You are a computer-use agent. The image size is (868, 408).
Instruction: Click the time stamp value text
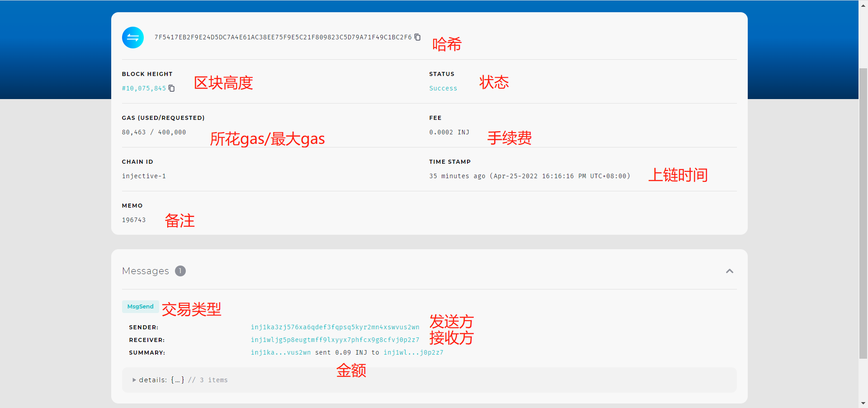[529, 176]
